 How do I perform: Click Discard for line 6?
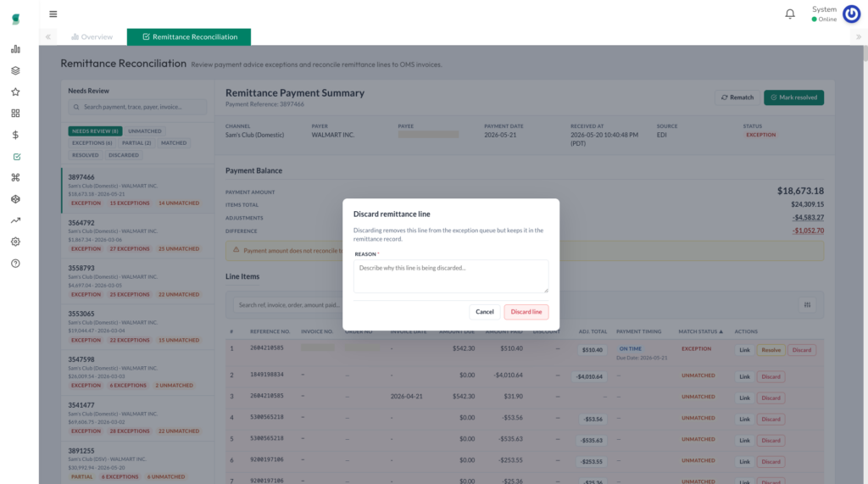coord(771,462)
